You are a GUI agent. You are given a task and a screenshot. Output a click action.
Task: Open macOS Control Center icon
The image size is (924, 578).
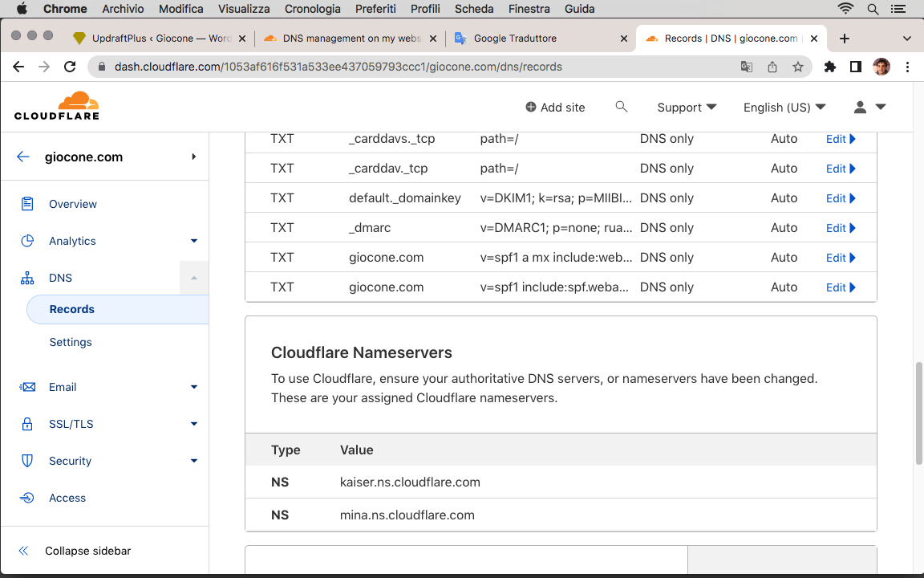[898, 9]
